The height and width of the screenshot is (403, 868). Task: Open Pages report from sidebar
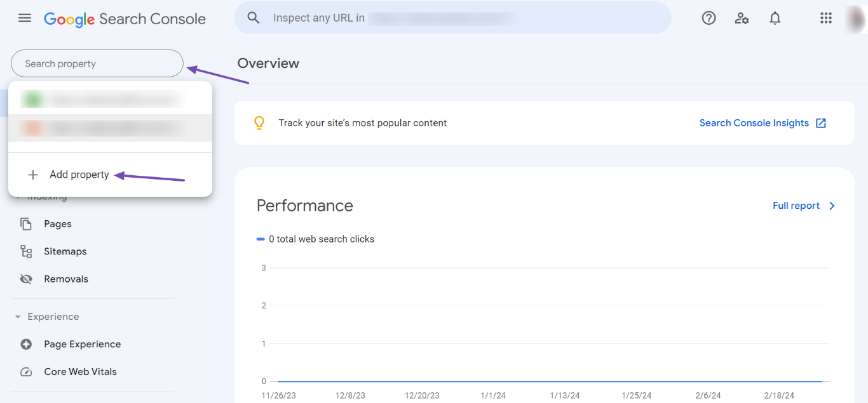click(58, 224)
